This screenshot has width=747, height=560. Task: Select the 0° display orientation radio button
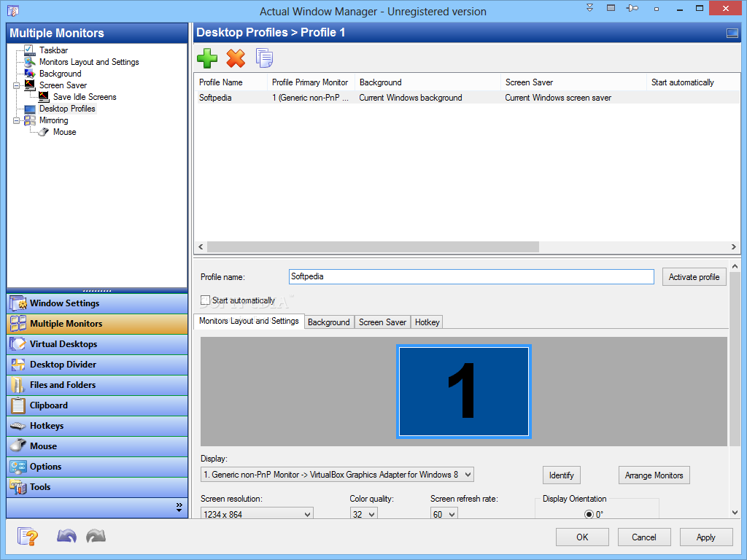click(x=589, y=514)
